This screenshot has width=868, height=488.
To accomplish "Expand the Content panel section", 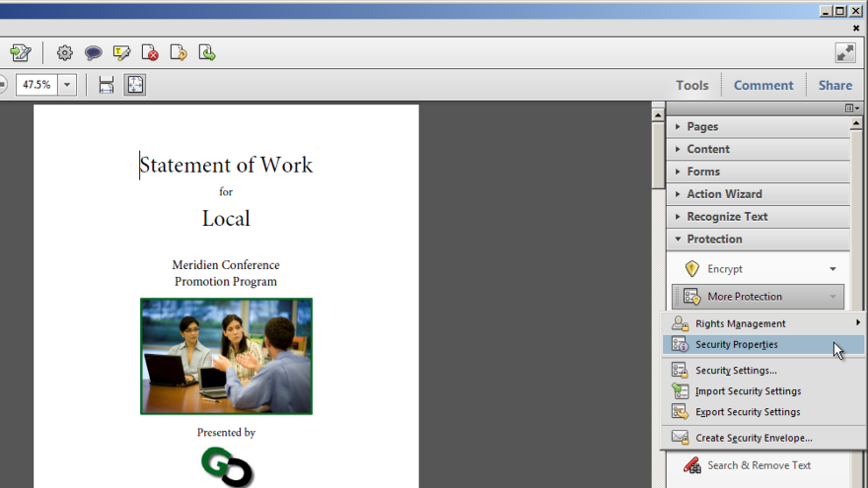I will (758, 150).
